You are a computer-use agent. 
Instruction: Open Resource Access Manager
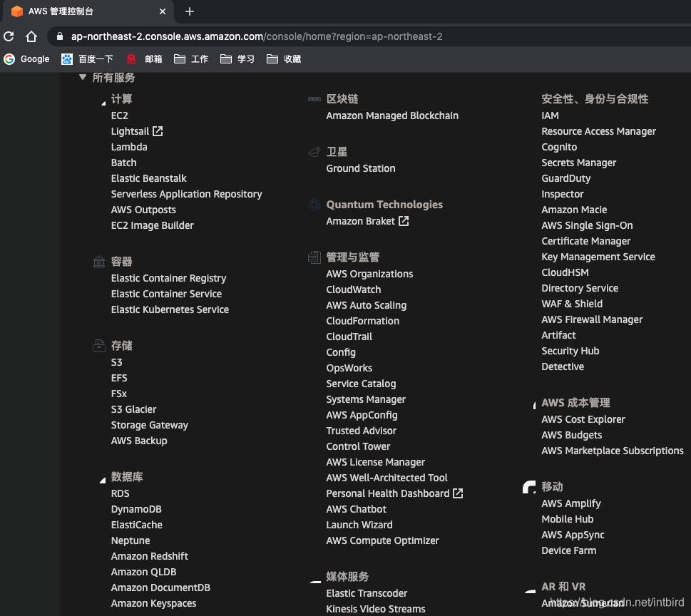click(598, 131)
